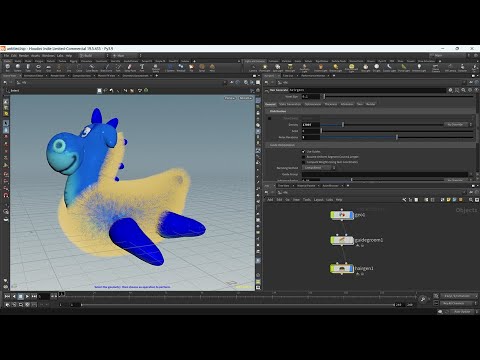Select the Spray Paint shelf tool
The width and height of the screenshot is (480, 360).
coord(130,68)
